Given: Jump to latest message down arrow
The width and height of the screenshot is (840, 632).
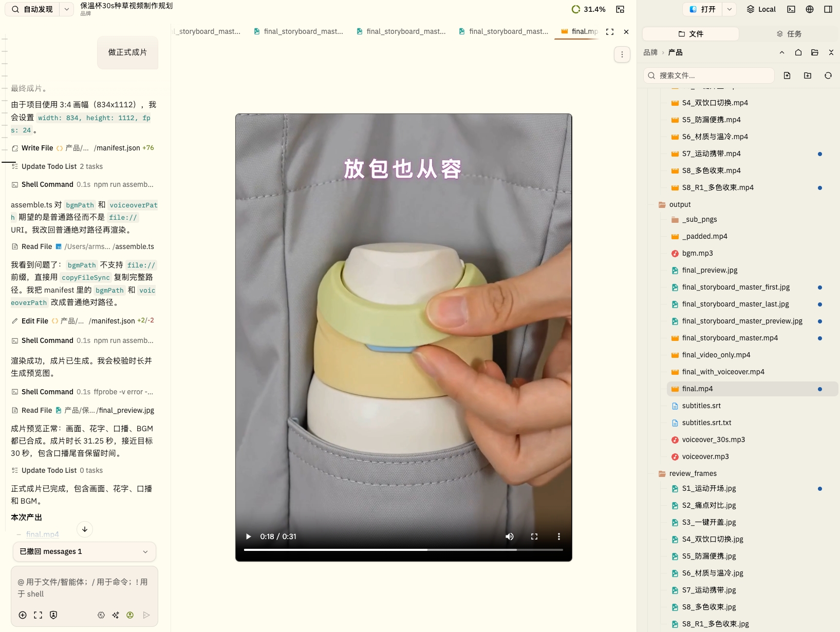Looking at the screenshot, I should pyautogui.click(x=85, y=529).
